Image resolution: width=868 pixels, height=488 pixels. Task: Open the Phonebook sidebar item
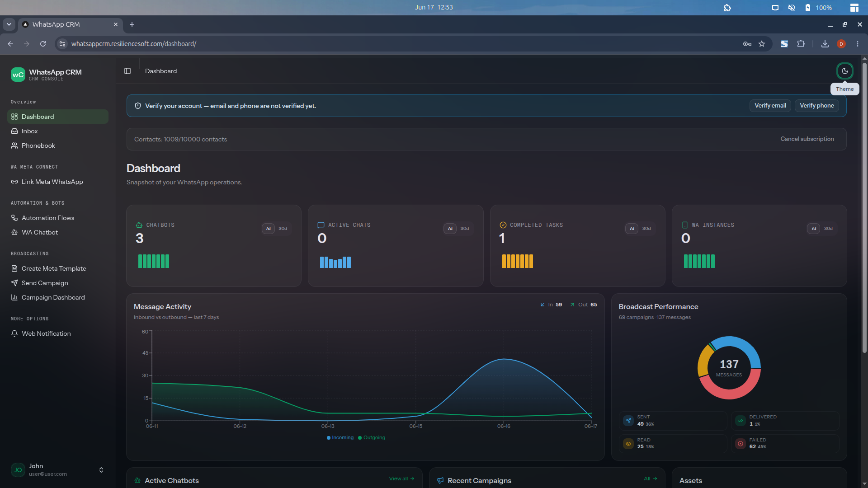pyautogui.click(x=58, y=145)
